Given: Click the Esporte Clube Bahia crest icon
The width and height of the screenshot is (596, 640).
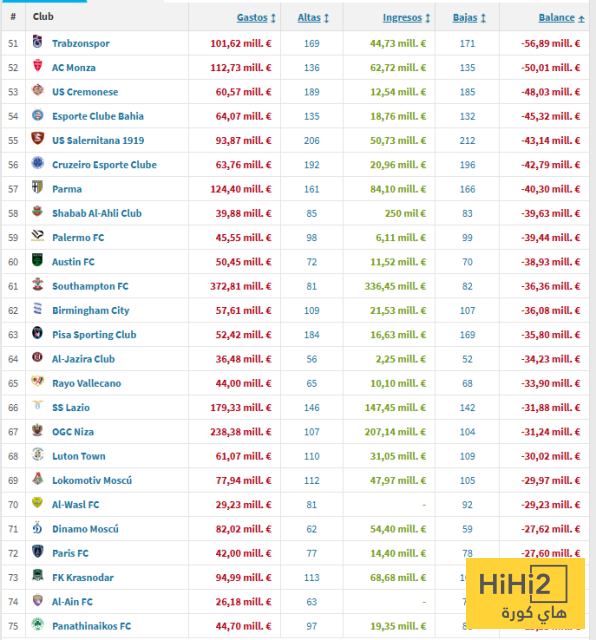Looking at the screenshot, I should click(x=38, y=114).
